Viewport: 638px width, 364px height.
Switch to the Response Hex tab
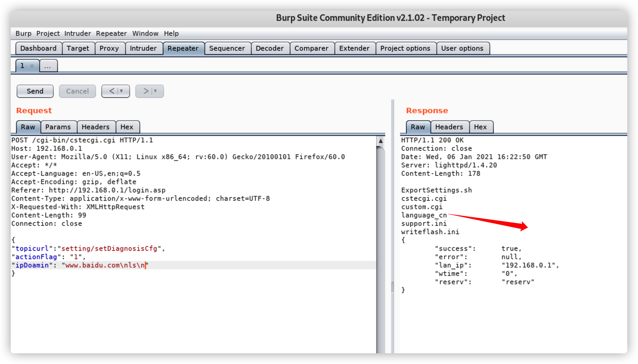[x=481, y=127]
